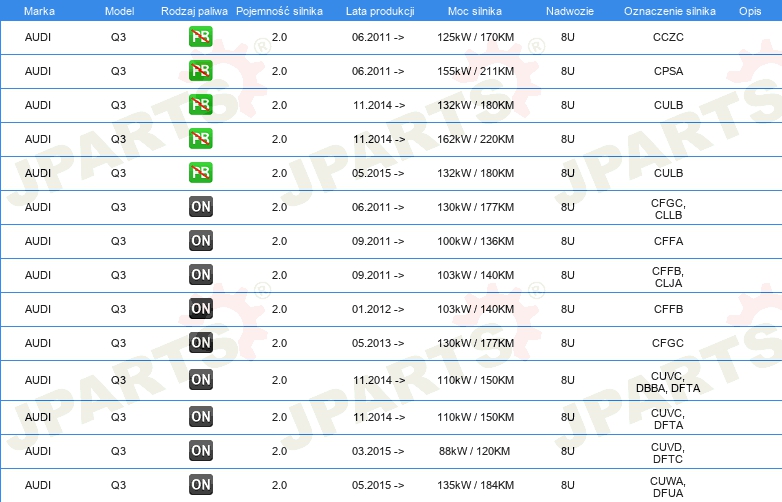This screenshot has width=782, height=502.
Task: Click production date 05.2013 cell
Action: 378,343
